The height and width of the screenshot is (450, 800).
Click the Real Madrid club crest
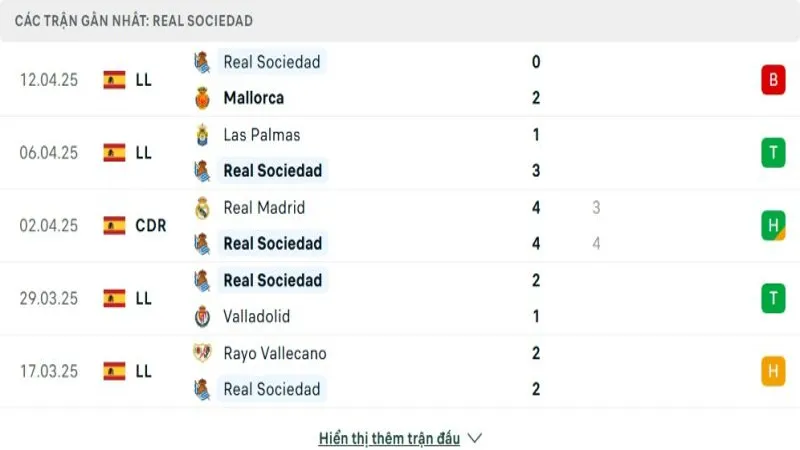pos(202,208)
